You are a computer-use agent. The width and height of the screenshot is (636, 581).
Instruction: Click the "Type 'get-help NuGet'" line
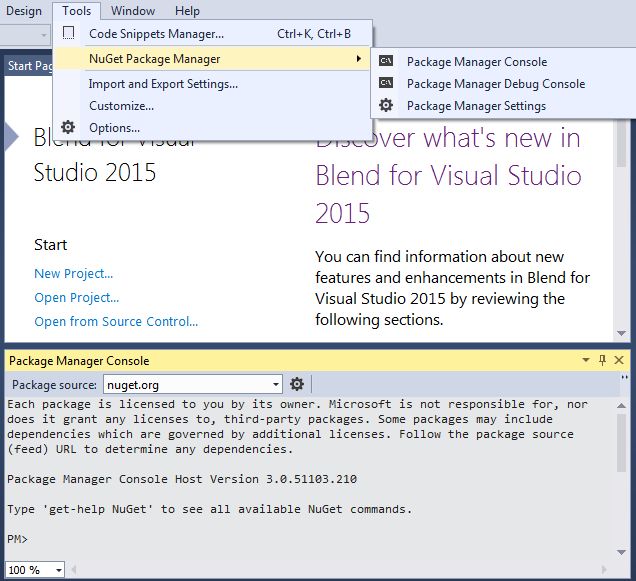pyautogui.click(x=209, y=509)
